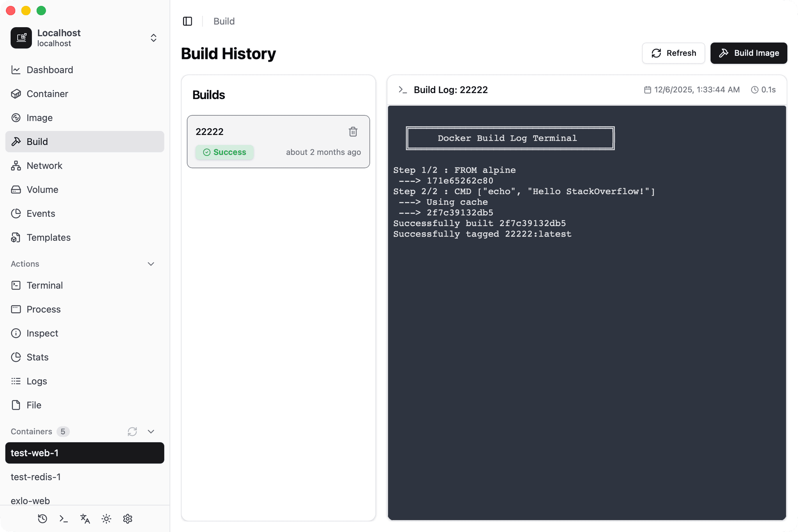Viewport: 798px width, 532px height.
Task: Click the Build Image button
Action: click(749, 53)
